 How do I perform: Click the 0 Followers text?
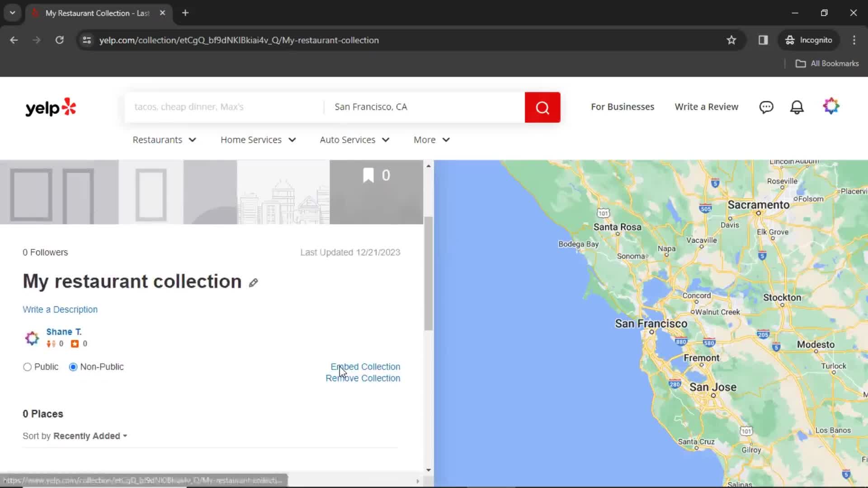click(x=45, y=253)
